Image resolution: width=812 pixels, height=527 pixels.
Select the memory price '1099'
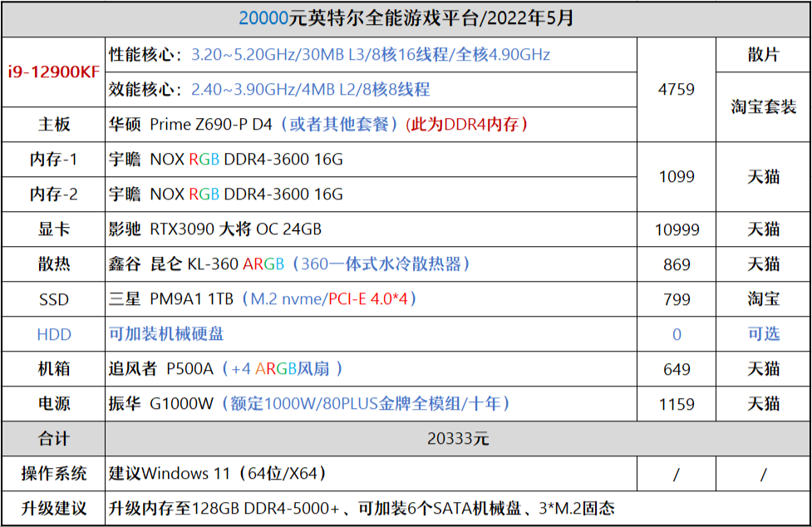tap(677, 176)
